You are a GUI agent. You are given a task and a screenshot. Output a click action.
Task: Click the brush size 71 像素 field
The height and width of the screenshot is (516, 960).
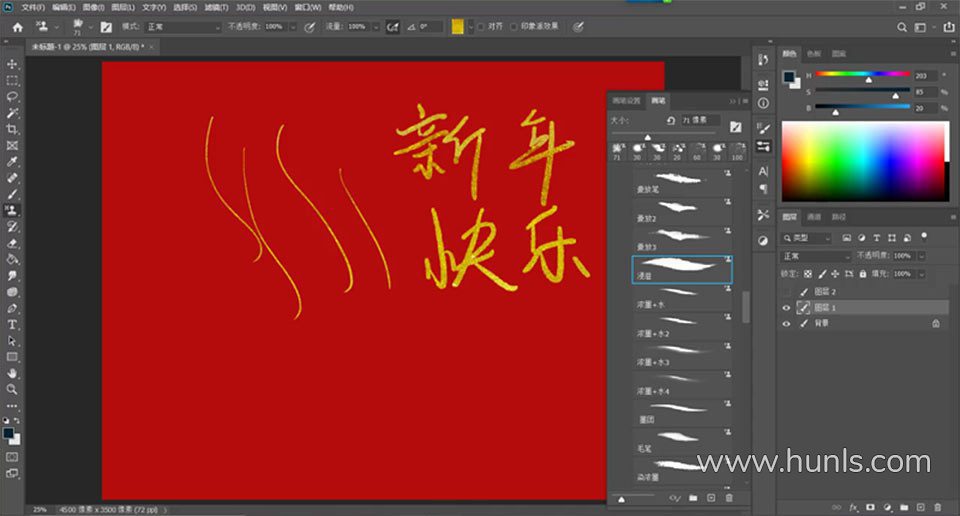click(700, 120)
